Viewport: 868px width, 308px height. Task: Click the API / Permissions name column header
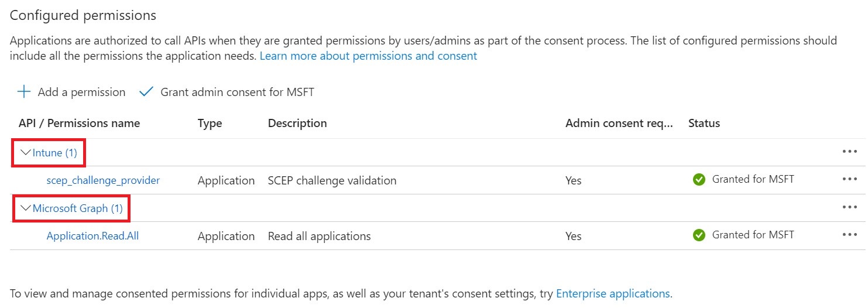pyautogui.click(x=79, y=124)
